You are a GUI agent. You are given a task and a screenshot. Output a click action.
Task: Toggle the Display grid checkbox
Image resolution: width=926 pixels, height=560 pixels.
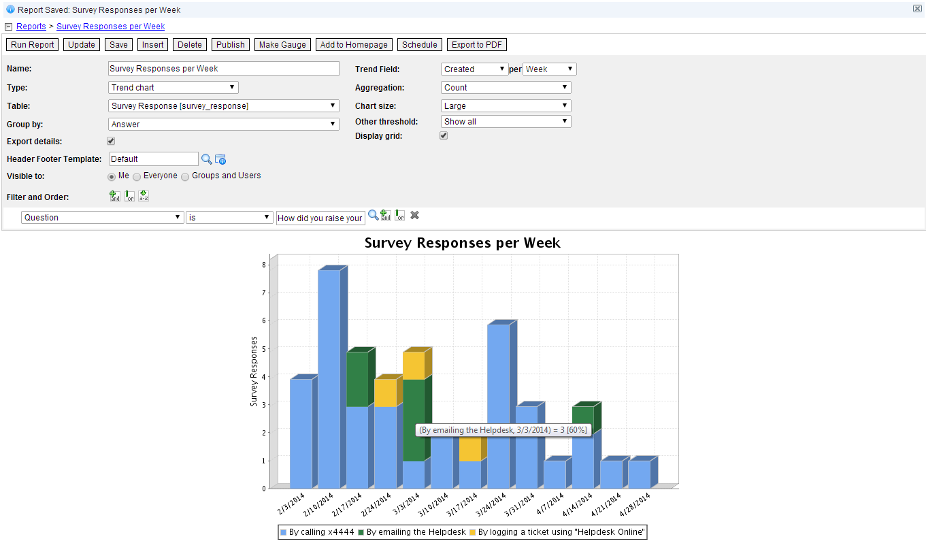[444, 135]
